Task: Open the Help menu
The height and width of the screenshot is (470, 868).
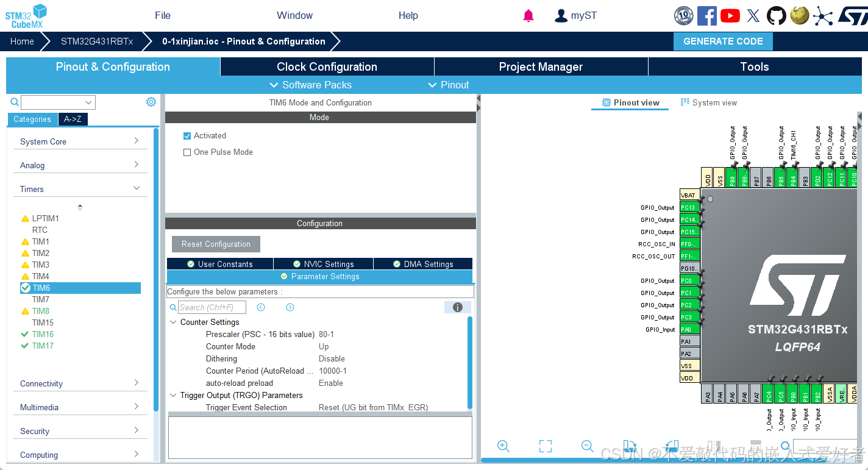Action: point(408,16)
